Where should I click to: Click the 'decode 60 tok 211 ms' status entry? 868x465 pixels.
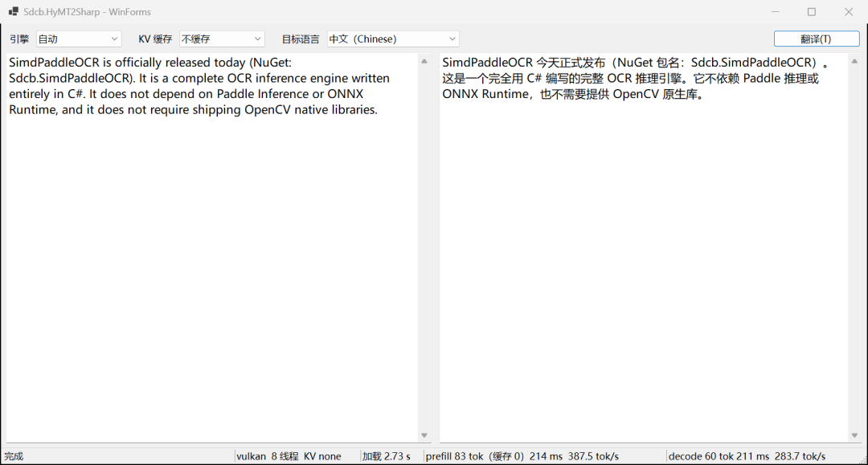(747, 456)
